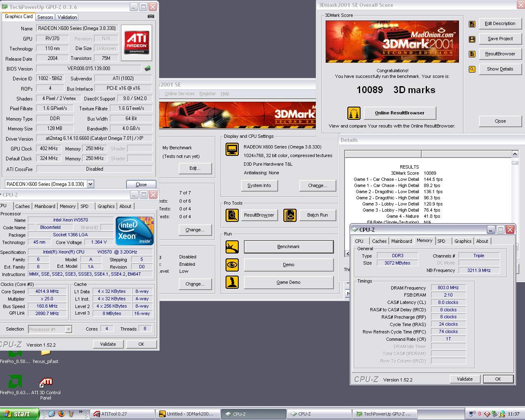Click GPU-Z screenshot camera icon
Image resolution: width=525 pixels, height=420 pixels.
click(151, 16)
